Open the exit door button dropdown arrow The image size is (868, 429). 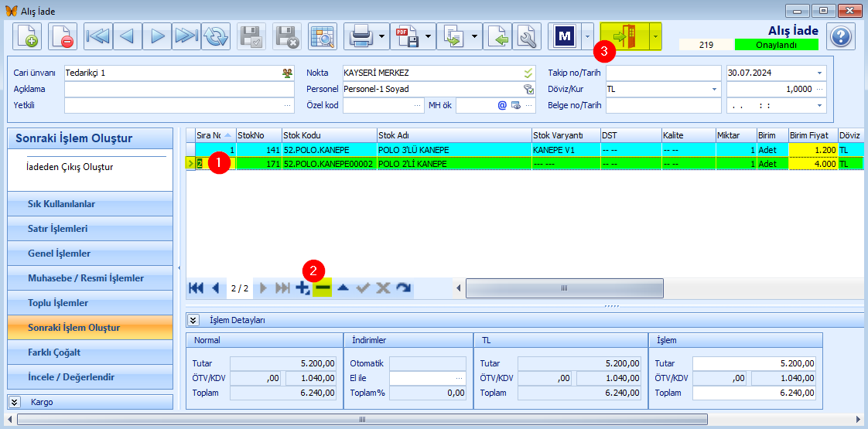point(655,37)
